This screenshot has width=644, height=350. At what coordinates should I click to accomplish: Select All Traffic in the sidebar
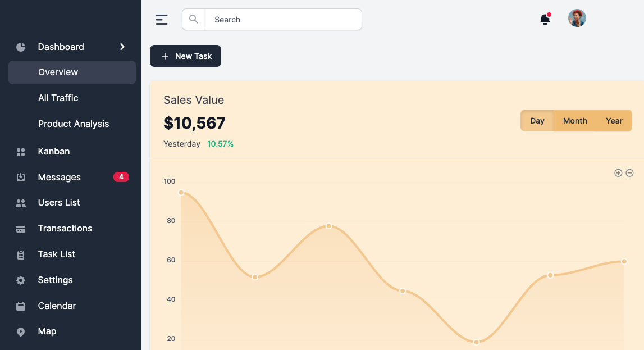(58, 98)
